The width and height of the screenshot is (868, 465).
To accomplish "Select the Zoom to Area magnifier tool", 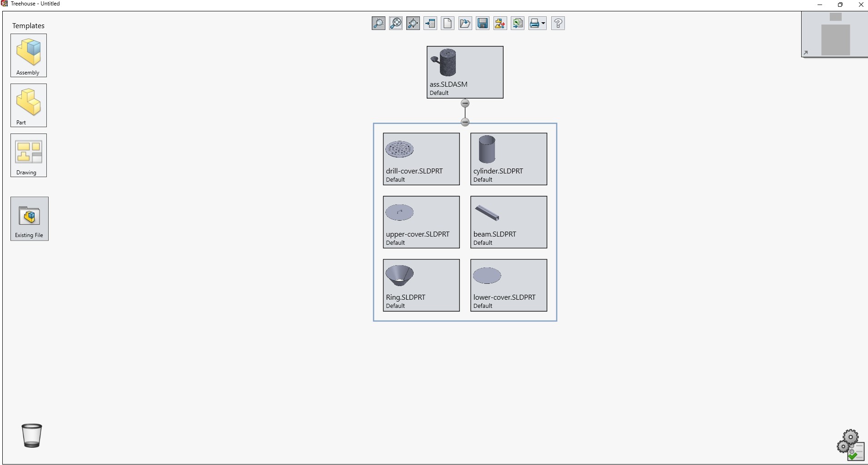I will [379, 23].
